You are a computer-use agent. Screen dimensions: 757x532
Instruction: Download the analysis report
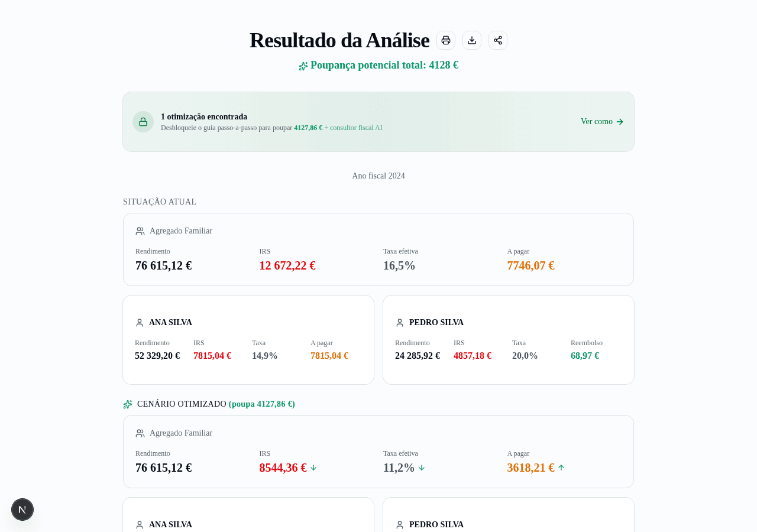click(471, 40)
